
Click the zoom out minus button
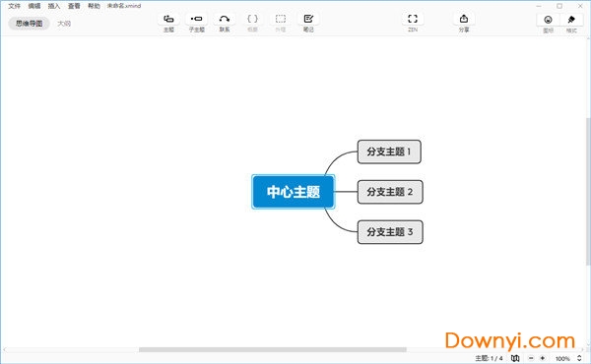531,358
